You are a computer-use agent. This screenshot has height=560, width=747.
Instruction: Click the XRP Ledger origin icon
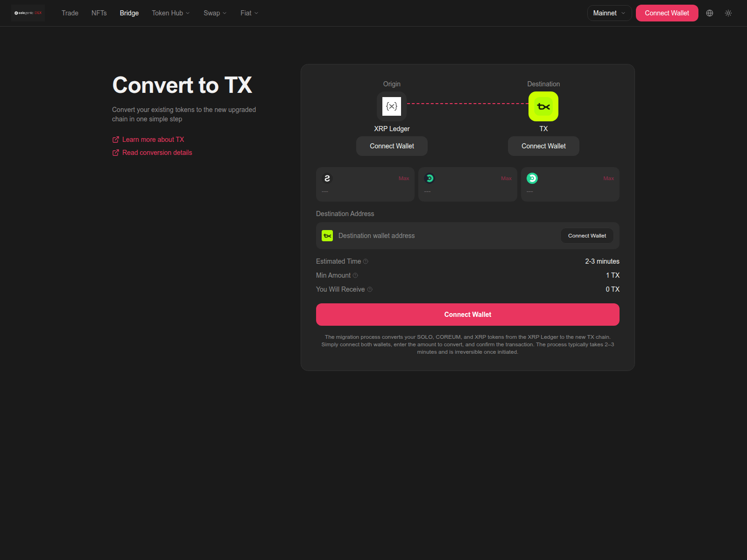point(392,106)
